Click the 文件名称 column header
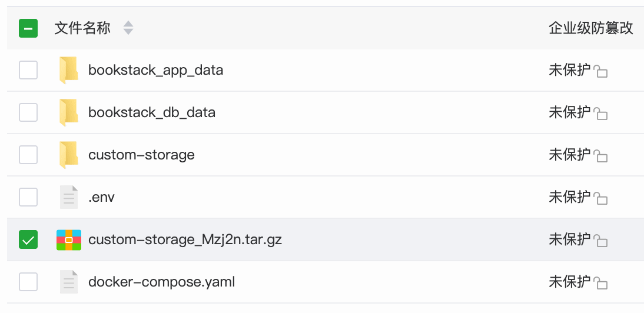The image size is (644, 313). pyautogui.click(x=82, y=28)
